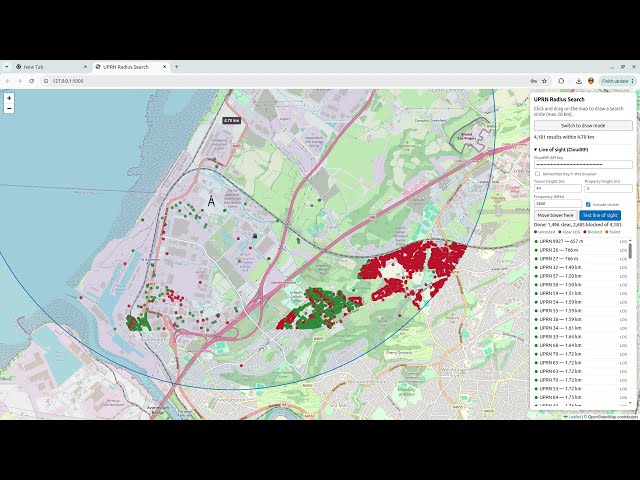Click the results list scroll-up arrow
Screen dimensions: 640x480
(x=630, y=240)
